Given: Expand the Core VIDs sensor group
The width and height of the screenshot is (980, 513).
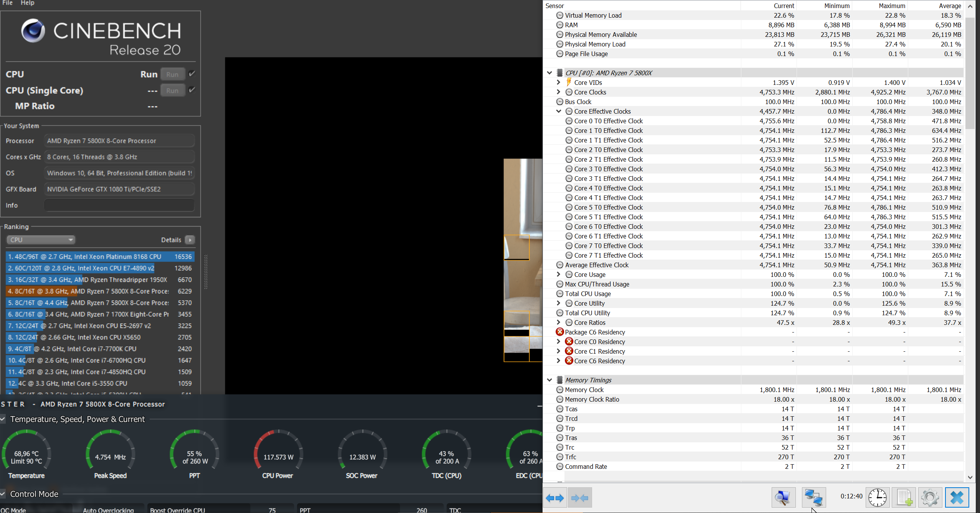Looking at the screenshot, I should pos(559,82).
